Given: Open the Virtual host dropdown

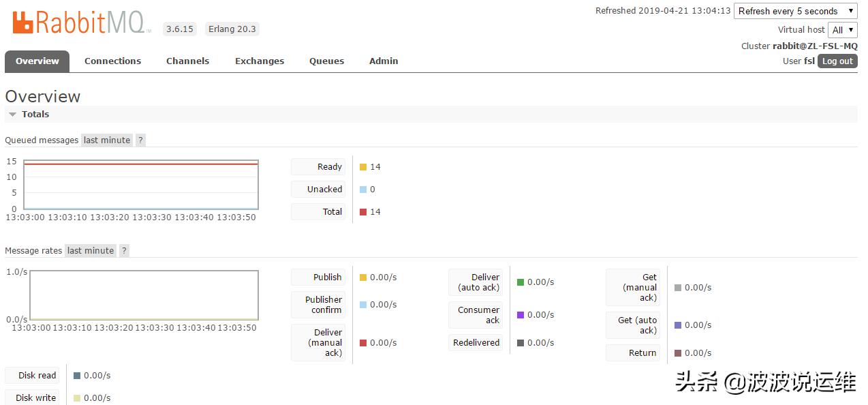Looking at the screenshot, I should tap(843, 29).
